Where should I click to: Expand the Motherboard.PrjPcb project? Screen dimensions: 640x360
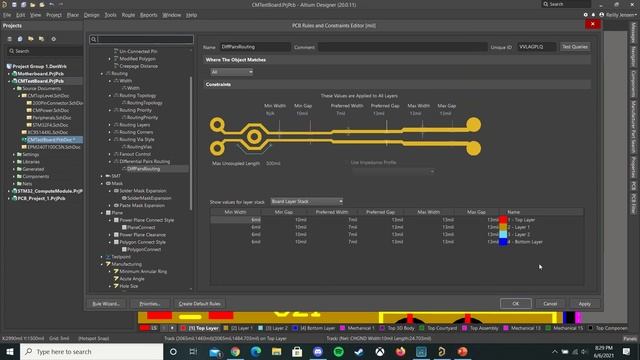point(9,74)
